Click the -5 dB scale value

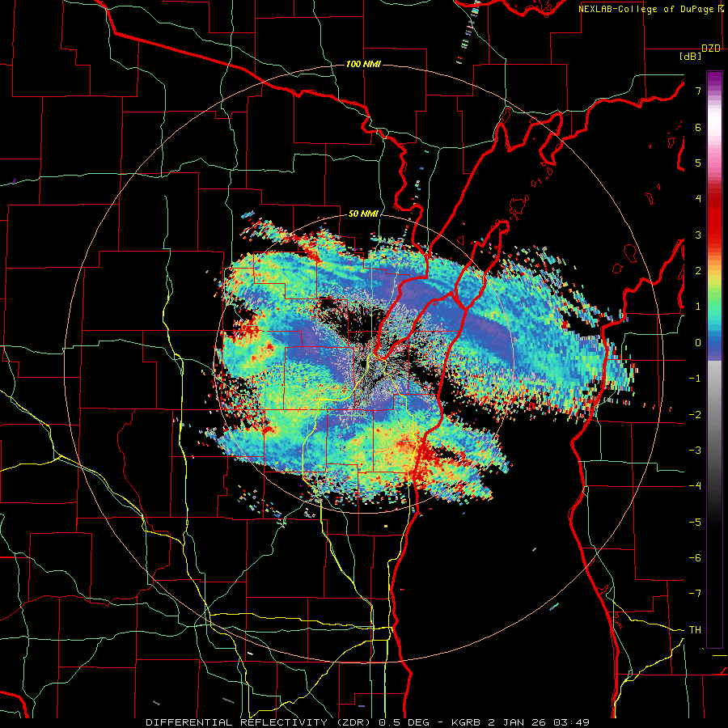coord(695,523)
